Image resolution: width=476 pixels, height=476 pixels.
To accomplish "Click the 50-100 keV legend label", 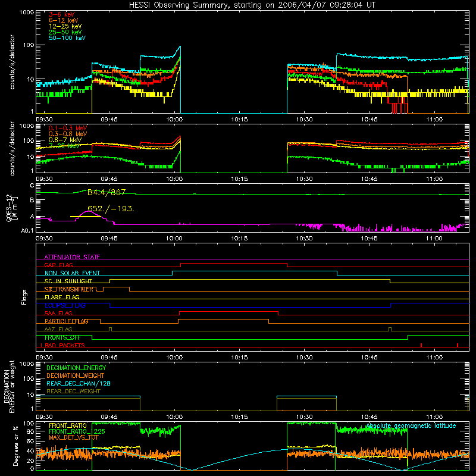I will pos(67,38).
